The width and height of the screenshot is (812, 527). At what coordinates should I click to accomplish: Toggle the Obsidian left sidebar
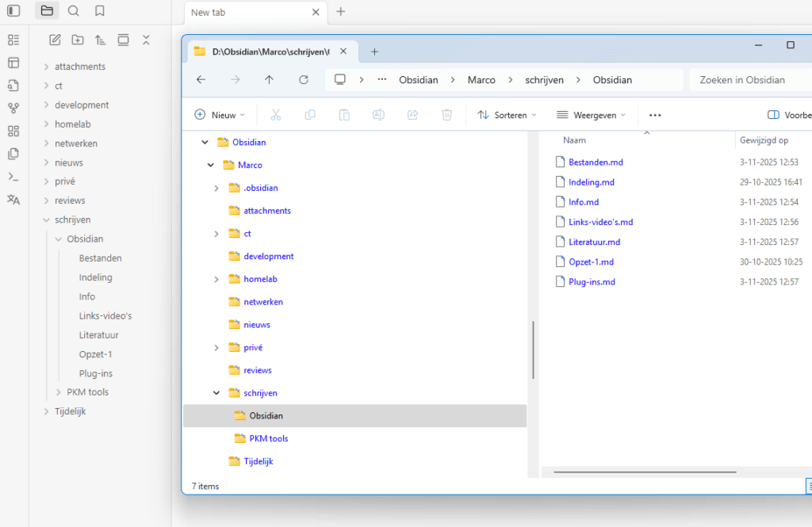tap(13, 10)
